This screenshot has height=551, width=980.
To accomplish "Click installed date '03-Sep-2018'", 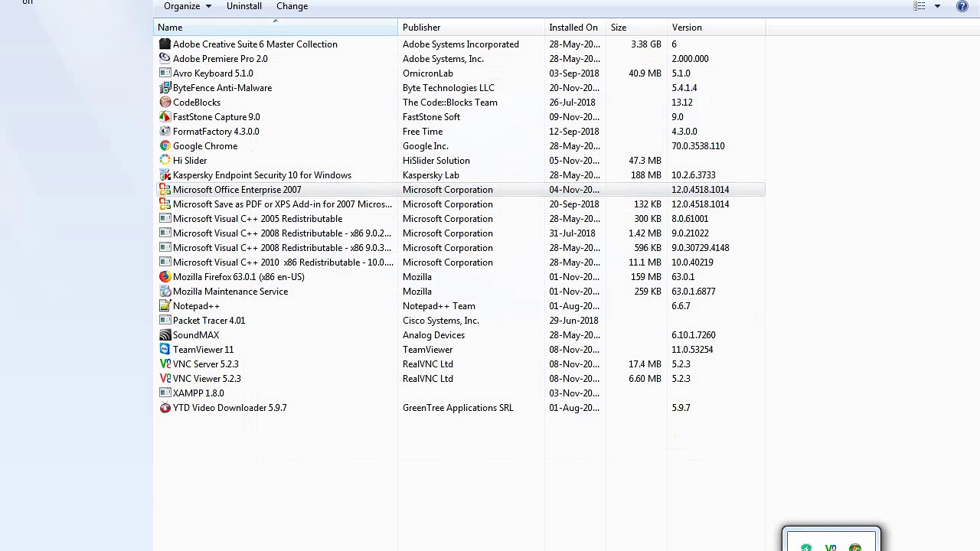I will pos(574,73).
